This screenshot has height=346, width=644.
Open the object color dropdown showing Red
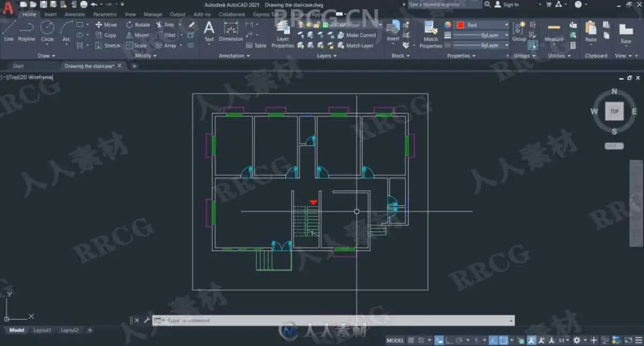tap(482, 25)
